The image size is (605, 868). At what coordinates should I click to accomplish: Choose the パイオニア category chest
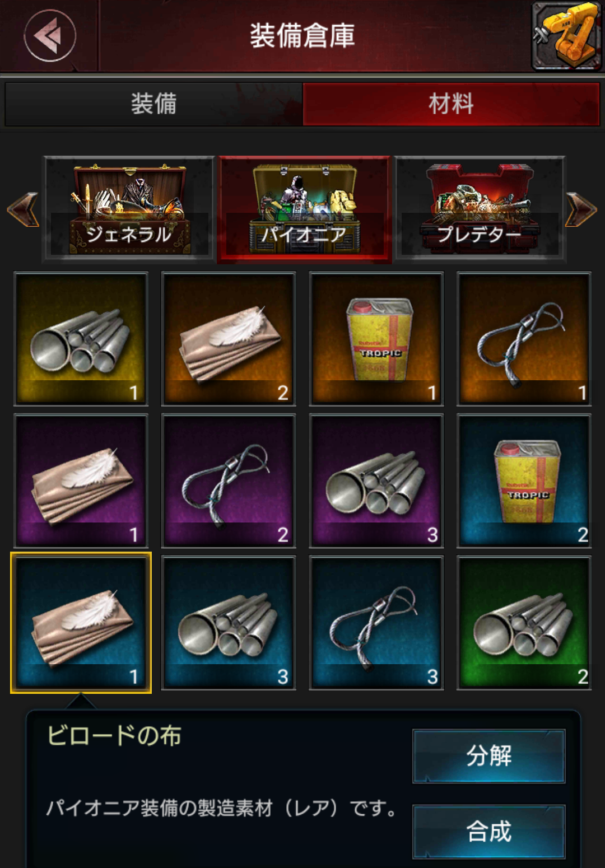click(x=305, y=209)
